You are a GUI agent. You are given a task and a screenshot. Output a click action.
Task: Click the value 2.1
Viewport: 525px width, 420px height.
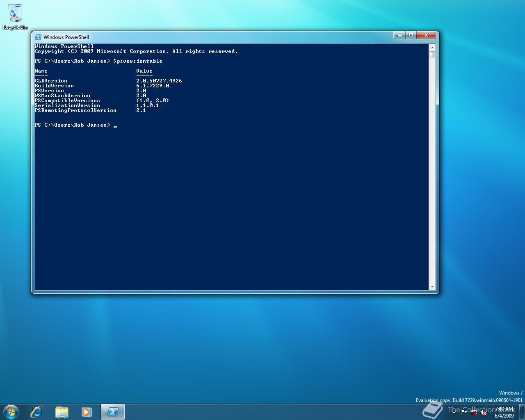pyautogui.click(x=141, y=110)
